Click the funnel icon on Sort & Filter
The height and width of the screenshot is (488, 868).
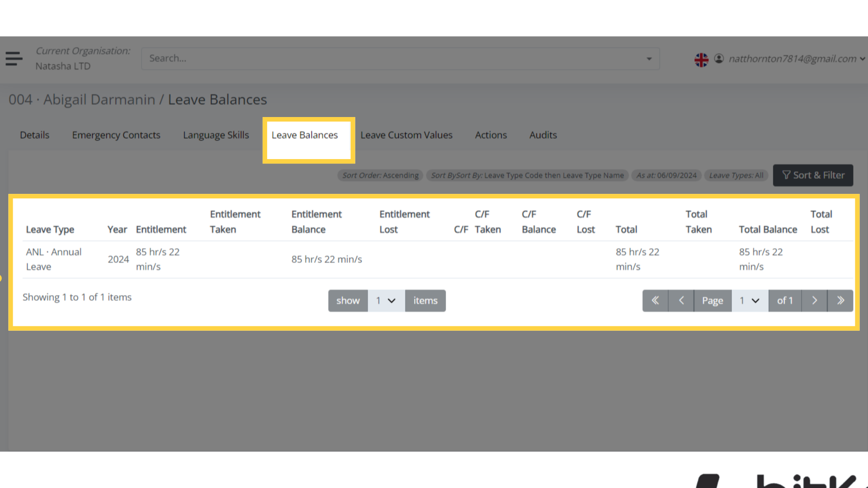[786, 175]
